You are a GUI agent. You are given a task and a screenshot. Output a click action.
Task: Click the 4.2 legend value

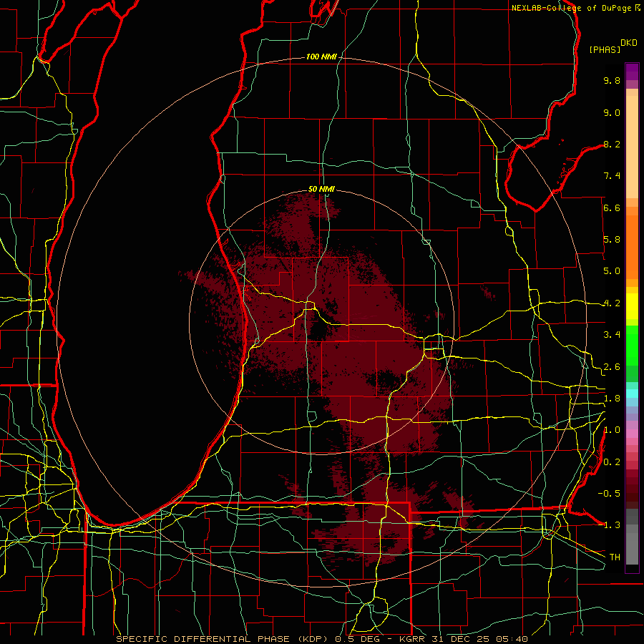pos(612,303)
